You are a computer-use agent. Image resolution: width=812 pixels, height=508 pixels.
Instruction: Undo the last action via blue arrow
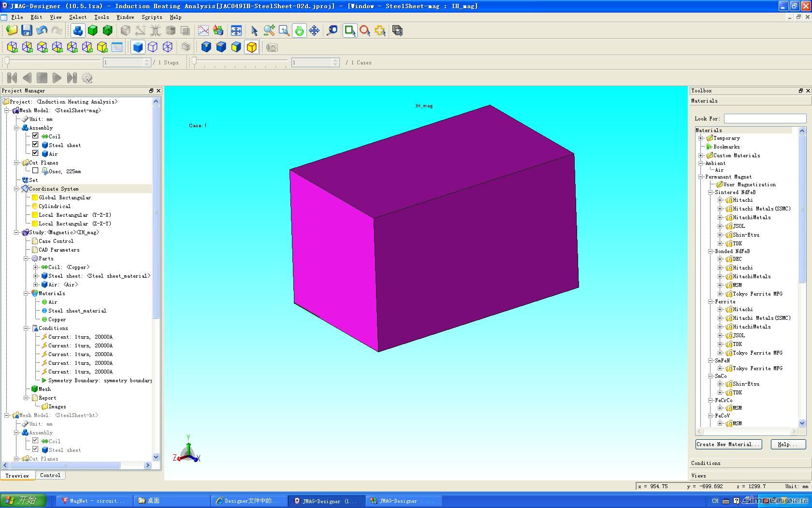click(42, 30)
